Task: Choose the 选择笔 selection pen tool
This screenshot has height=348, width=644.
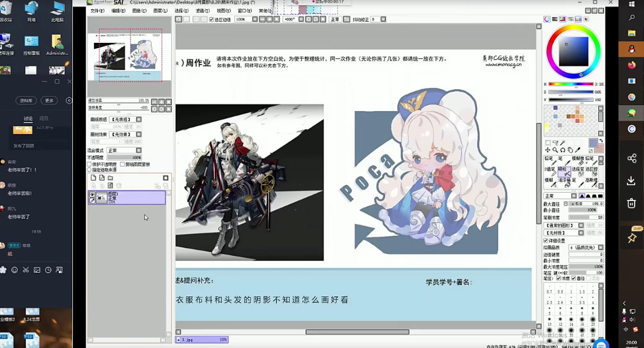Action: 578,172
